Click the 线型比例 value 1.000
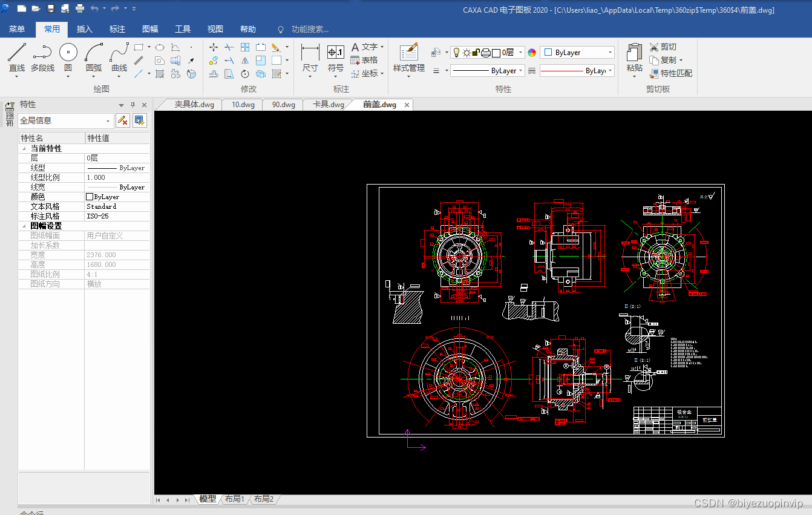Image resolution: width=812 pixels, height=515 pixels. coord(117,177)
